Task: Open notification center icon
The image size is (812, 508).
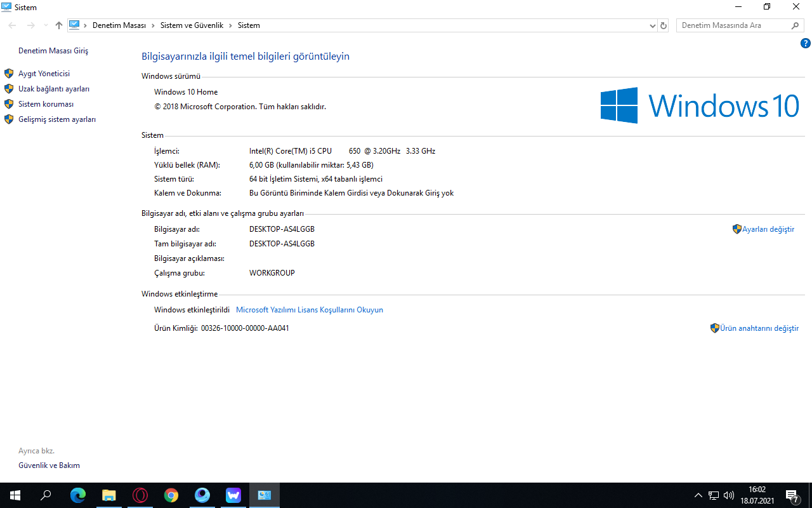Action: coord(792,495)
